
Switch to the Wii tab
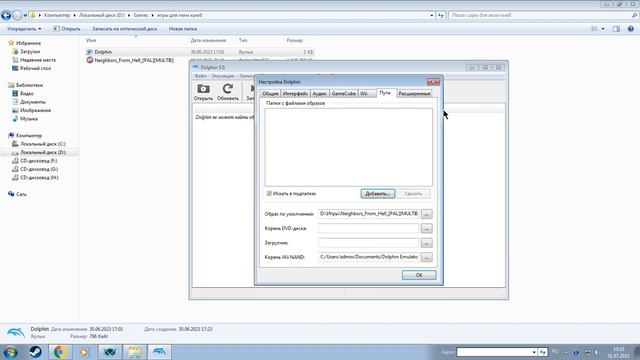(366, 93)
